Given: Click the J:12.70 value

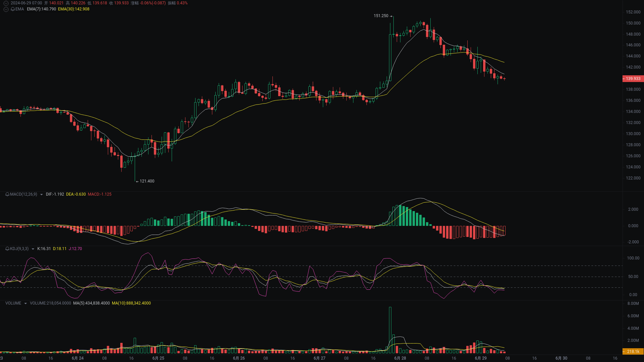Looking at the screenshot, I should click(75, 249).
